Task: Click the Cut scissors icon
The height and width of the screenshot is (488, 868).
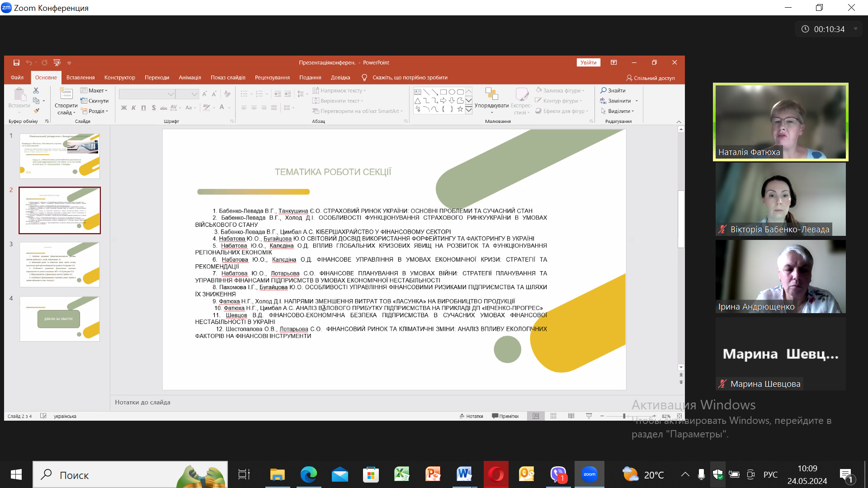Action: pyautogui.click(x=36, y=91)
